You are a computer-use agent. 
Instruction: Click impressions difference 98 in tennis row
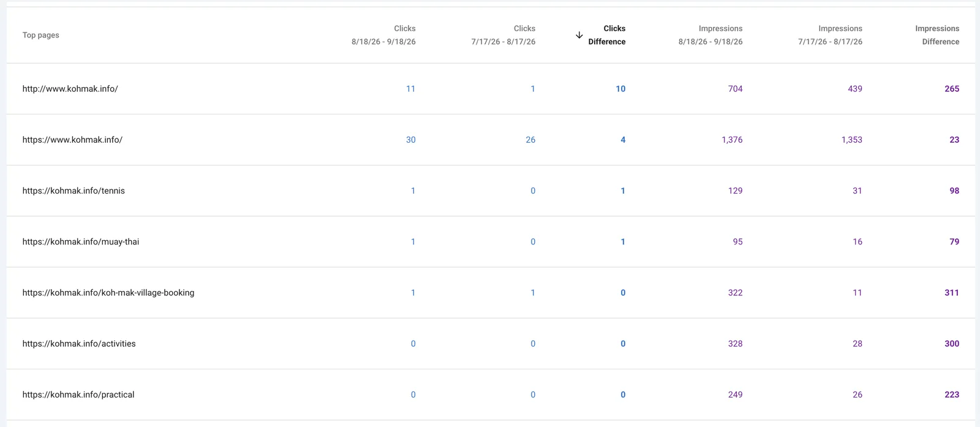click(x=954, y=191)
